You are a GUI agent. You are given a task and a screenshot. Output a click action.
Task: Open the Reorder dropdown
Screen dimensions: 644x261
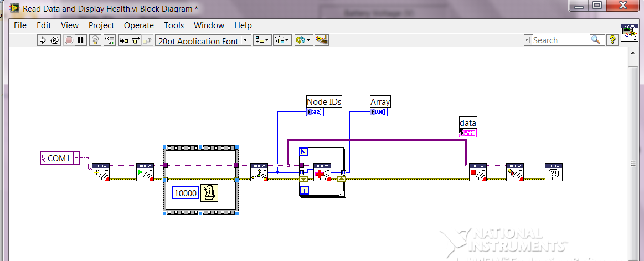[303, 40]
